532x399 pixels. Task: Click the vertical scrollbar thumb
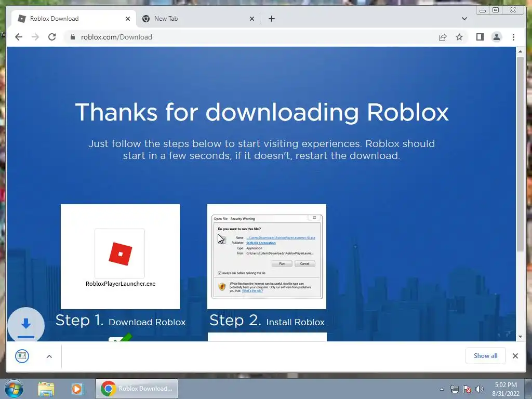coord(520,154)
